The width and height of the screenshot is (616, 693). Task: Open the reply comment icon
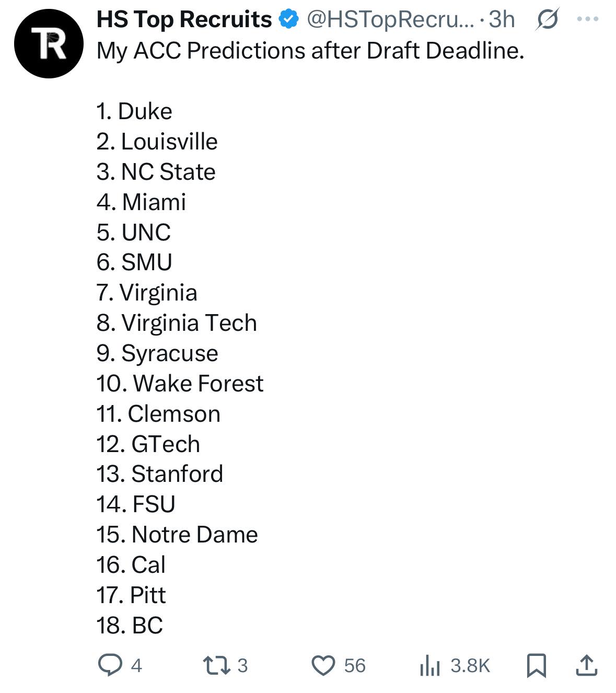110,665
